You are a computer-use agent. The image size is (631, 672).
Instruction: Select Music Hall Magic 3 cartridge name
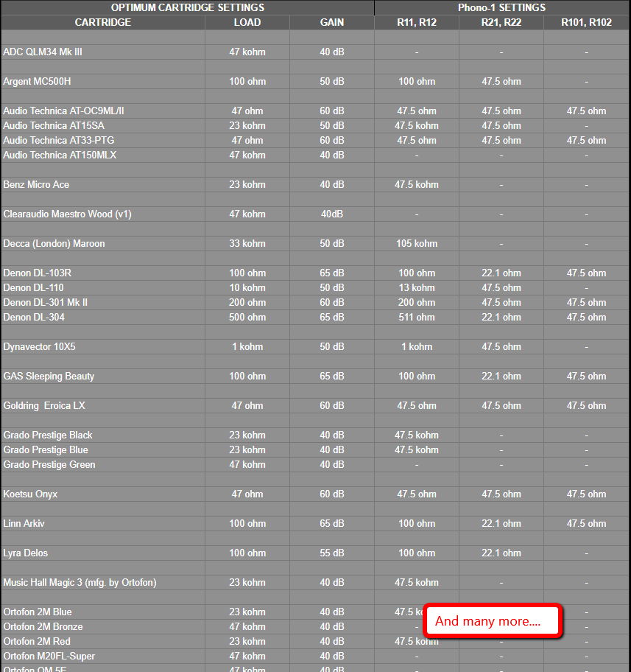[80, 582]
